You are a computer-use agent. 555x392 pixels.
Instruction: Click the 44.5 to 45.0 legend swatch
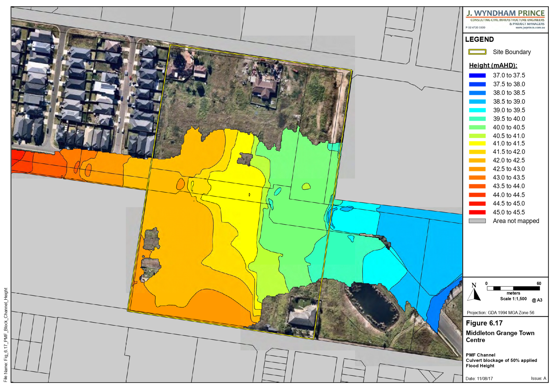[x=477, y=203]
